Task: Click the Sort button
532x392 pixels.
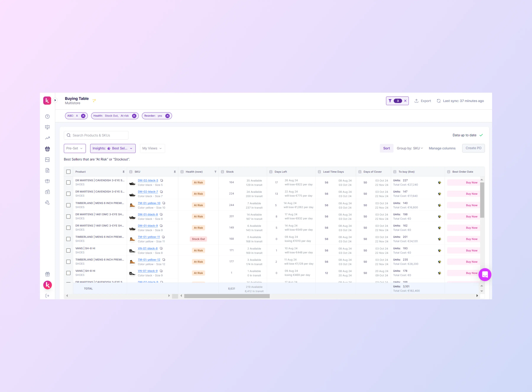Action: (x=386, y=148)
